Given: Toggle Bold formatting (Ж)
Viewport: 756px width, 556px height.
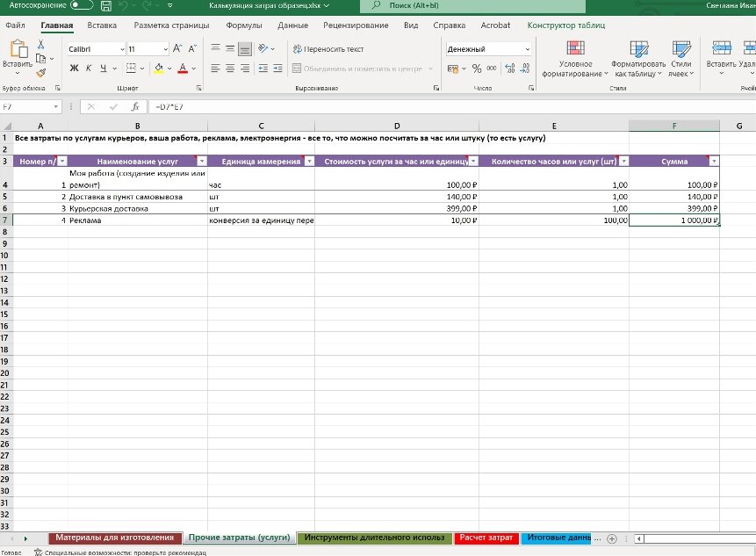Looking at the screenshot, I should [74, 68].
